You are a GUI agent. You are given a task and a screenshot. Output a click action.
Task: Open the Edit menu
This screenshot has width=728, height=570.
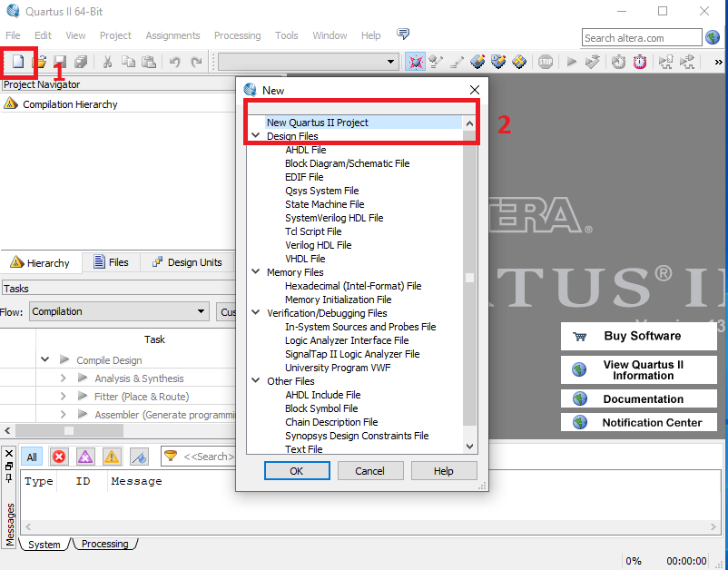point(43,35)
